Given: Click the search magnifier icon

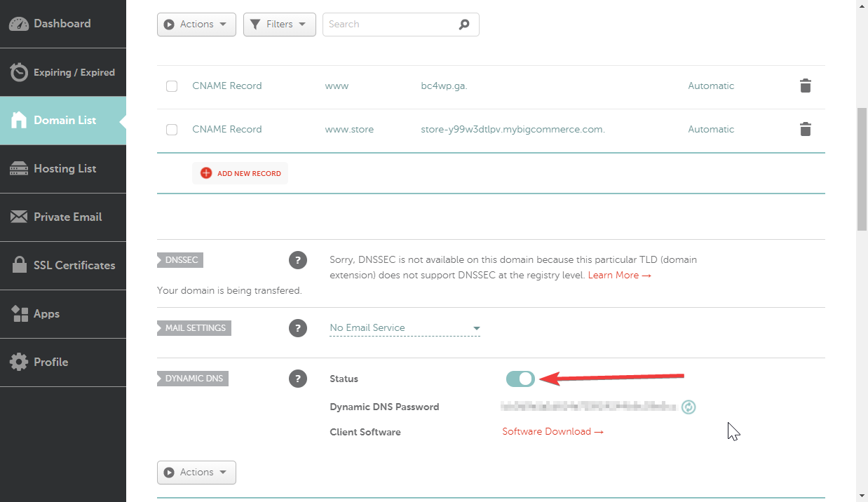Looking at the screenshot, I should coord(464,25).
